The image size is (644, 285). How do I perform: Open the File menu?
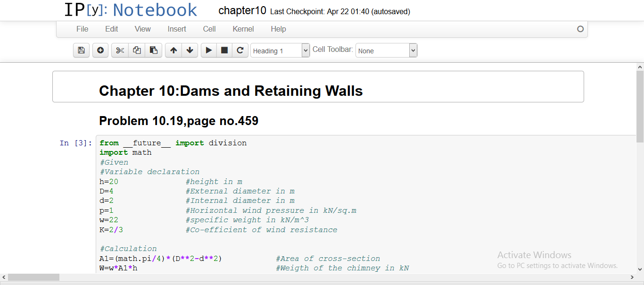pyautogui.click(x=82, y=29)
